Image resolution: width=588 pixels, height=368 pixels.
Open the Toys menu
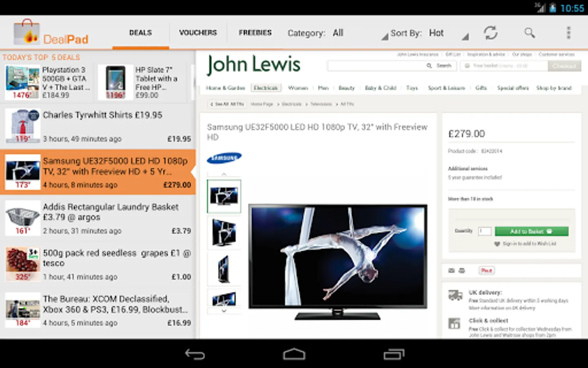[412, 88]
